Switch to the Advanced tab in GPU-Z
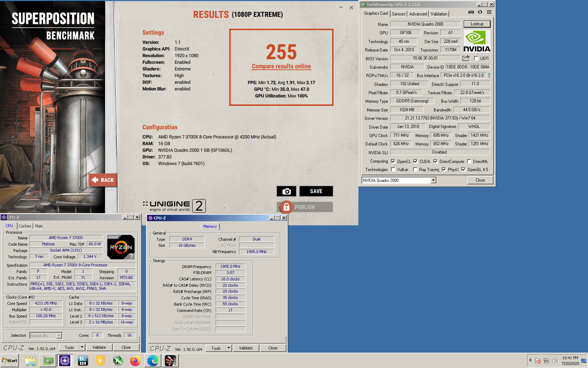Screen dimensions: 588x368 [418, 14]
